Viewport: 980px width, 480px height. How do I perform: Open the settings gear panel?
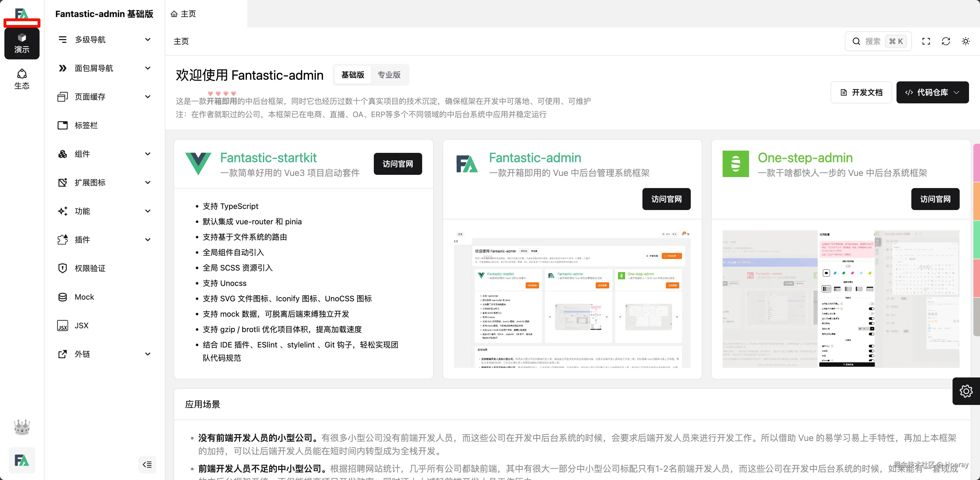pyautogui.click(x=966, y=391)
